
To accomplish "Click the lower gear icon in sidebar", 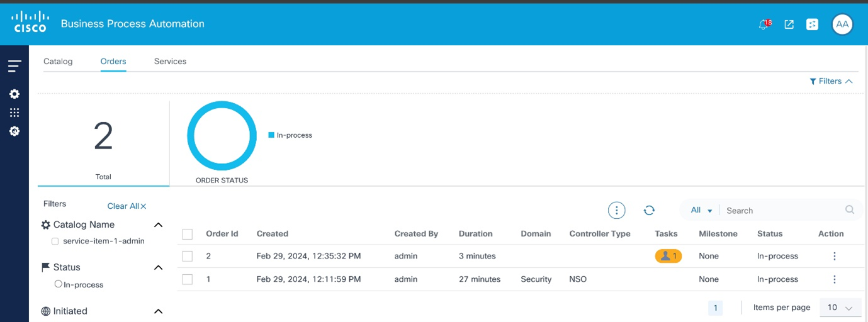I will click(14, 131).
